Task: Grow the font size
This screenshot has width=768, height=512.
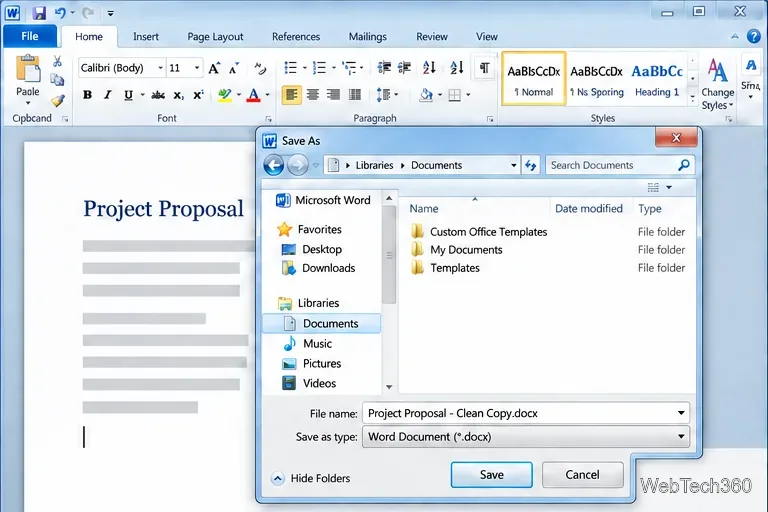Action: coord(214,68)
